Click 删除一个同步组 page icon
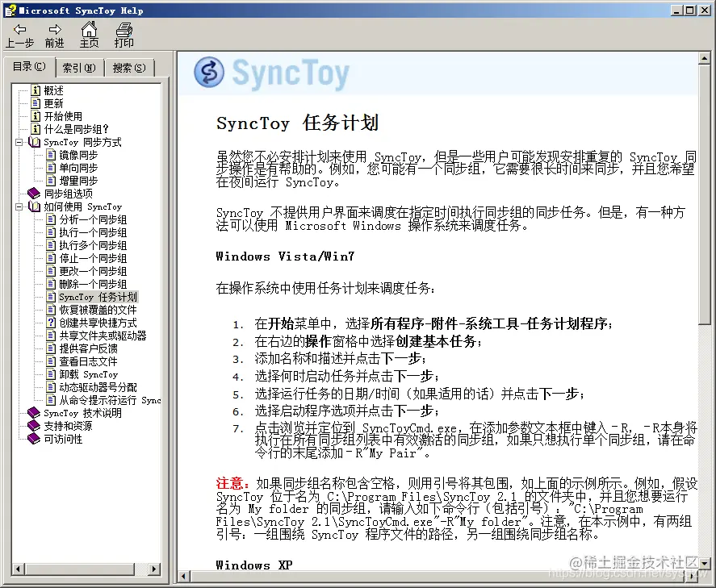The height and width of the screenshot is (588, 716). click(x=51, y=284)
